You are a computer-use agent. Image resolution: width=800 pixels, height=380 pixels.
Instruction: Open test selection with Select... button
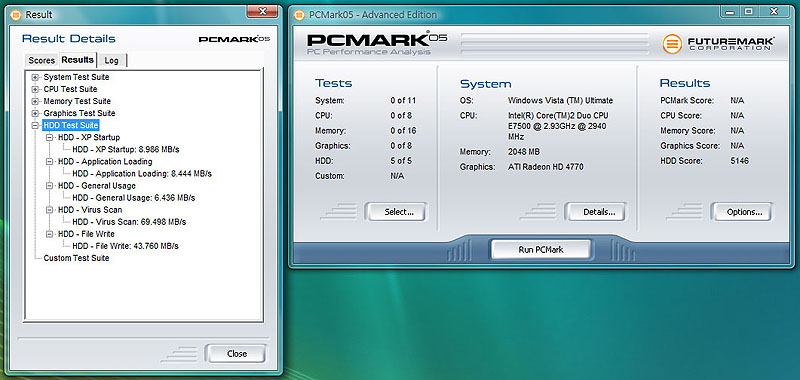click(x=396, y=212)
